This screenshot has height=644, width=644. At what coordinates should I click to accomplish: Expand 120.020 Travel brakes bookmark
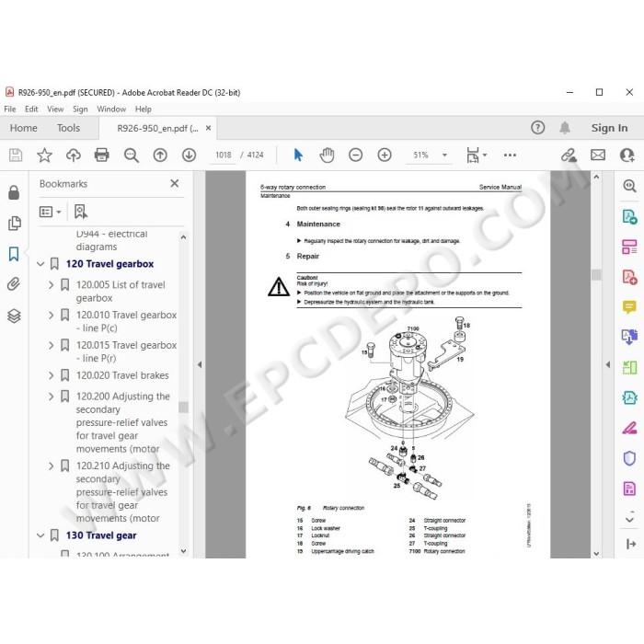[x=51, y=375]
